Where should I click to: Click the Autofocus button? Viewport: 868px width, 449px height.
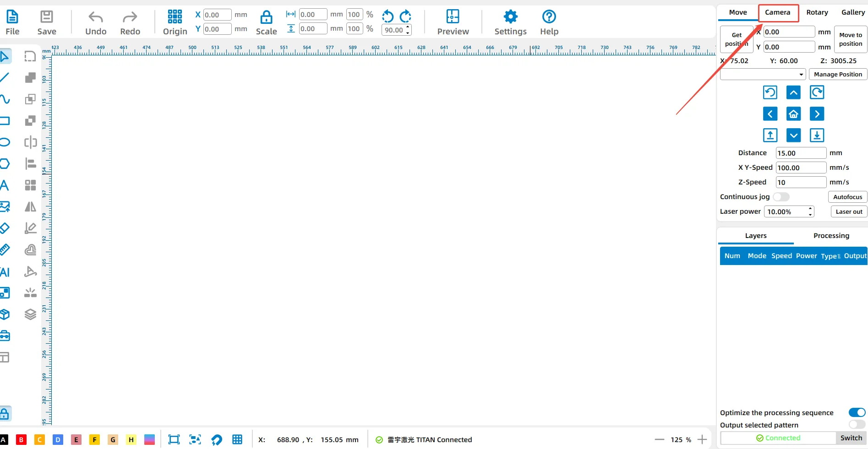[847, 197]
